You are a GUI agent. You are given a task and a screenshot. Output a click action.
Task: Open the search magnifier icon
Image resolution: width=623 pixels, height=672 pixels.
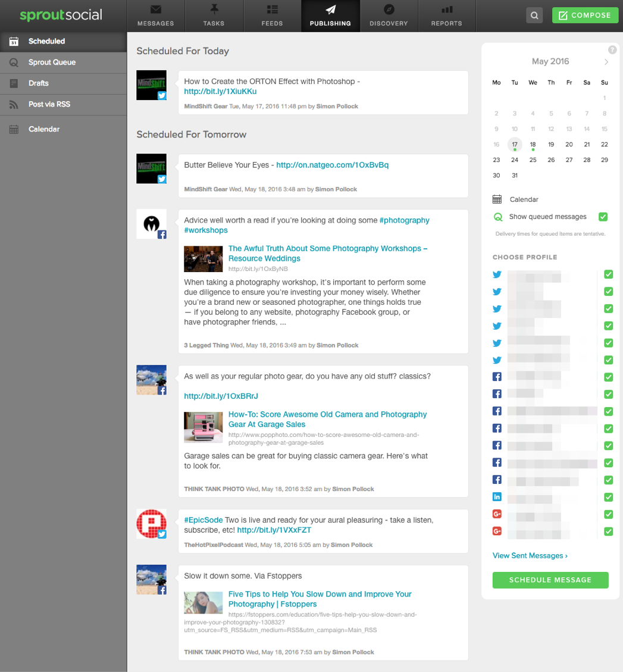[x=534, y=15]
